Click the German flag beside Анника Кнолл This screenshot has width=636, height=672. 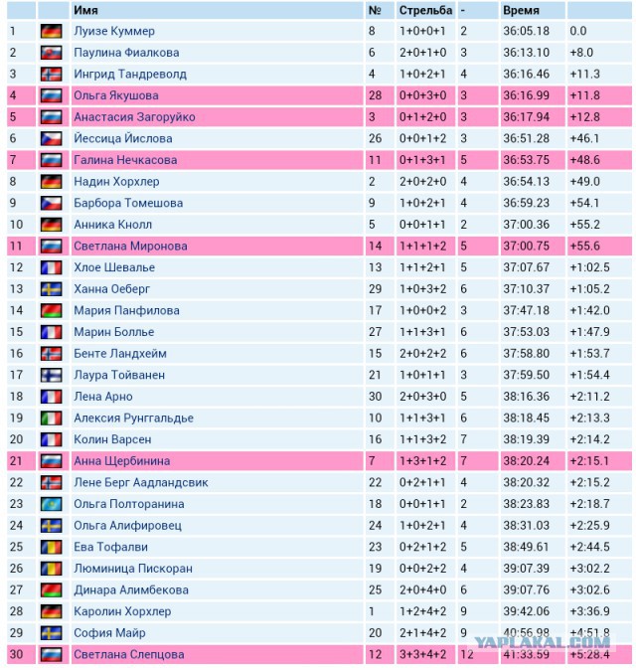[52, 225]
